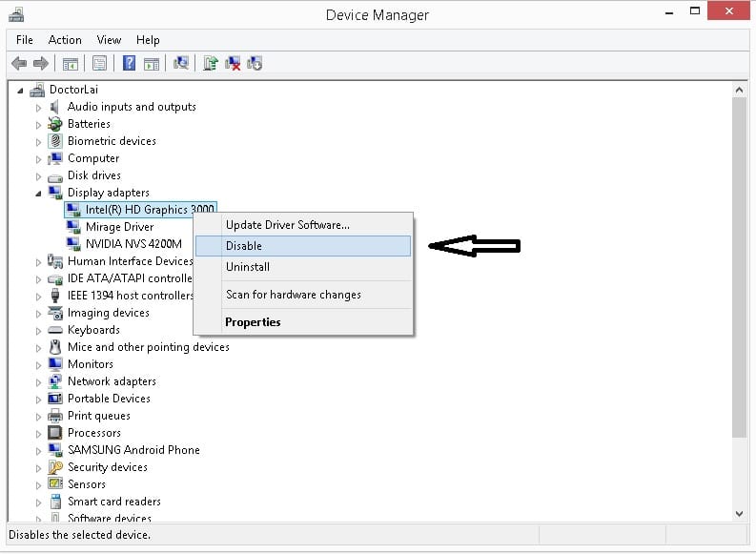The height and width of the screenshot is (554, 756).
Task: Open the Help menu
Action: click(148, 40)
